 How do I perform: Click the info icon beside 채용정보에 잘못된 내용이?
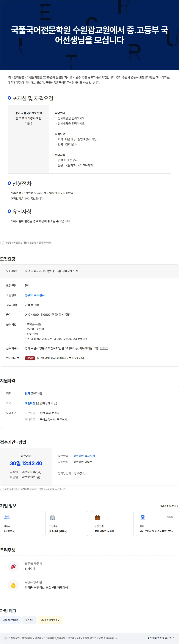(x=2, y=243)
